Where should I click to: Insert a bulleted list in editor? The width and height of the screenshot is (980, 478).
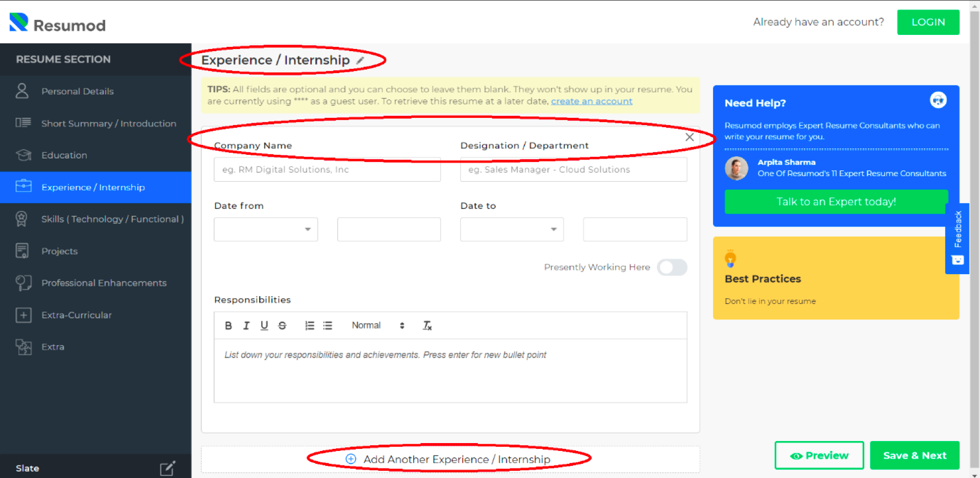327,325
